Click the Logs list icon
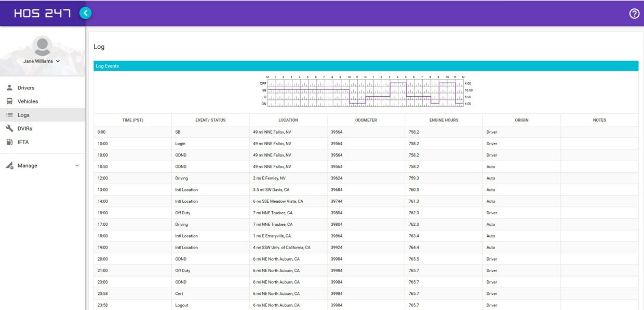Viewport: 644px width, 310px height. point(9,114)
